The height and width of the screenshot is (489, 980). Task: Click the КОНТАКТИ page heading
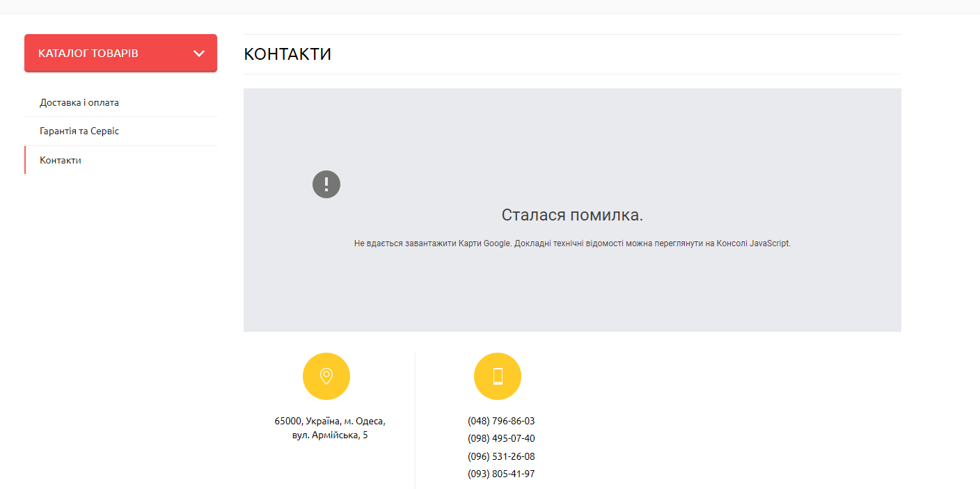pos(287,54)
